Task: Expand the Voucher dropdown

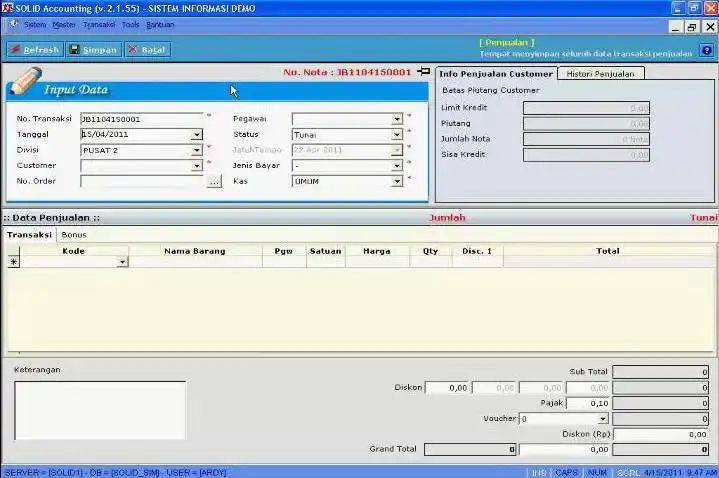Action: point(603,419)
